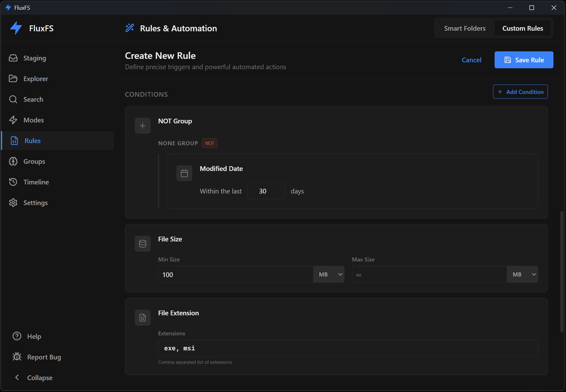
Task: Click the File Extension document icon
Action: [143, 317]
